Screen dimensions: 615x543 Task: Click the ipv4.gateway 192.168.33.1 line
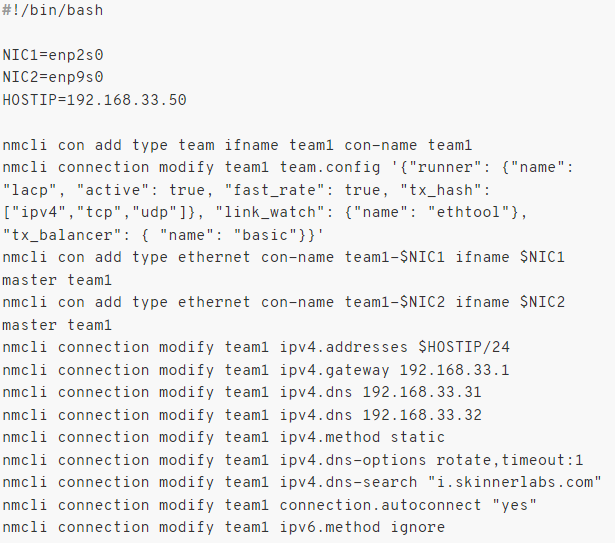256,370
